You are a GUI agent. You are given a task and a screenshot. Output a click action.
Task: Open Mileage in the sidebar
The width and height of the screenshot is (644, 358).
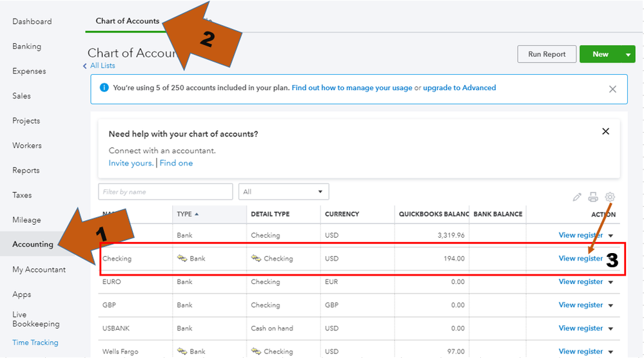[26, 220]
